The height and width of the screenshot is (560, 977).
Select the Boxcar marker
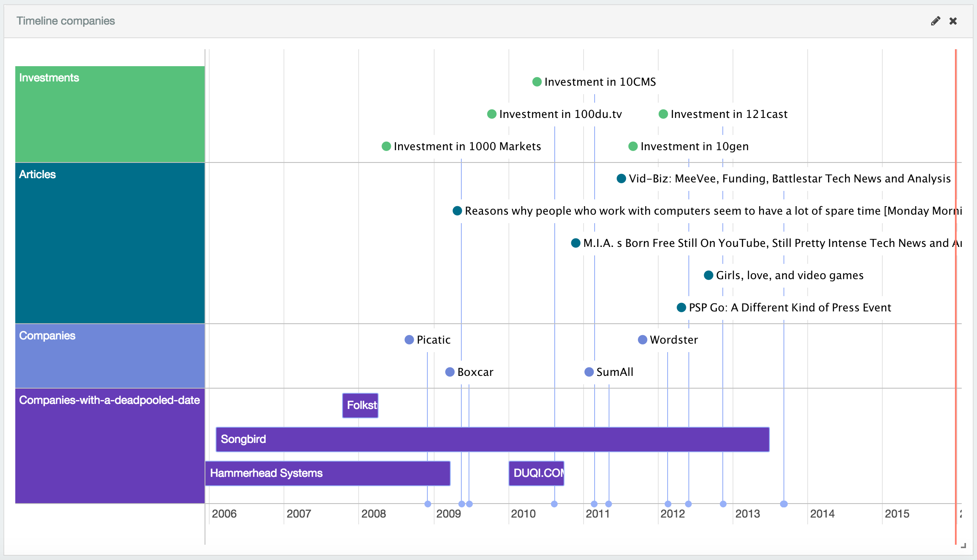(x=449, y=372)
